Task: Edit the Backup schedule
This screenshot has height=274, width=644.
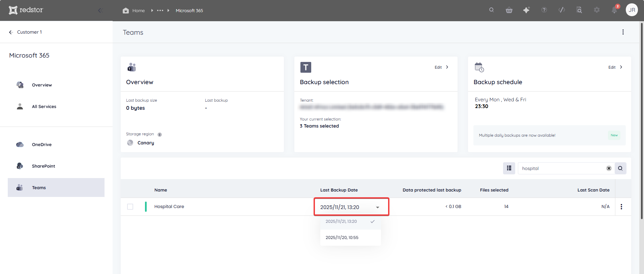Action: pyautogui.click(x=615, y=67)
